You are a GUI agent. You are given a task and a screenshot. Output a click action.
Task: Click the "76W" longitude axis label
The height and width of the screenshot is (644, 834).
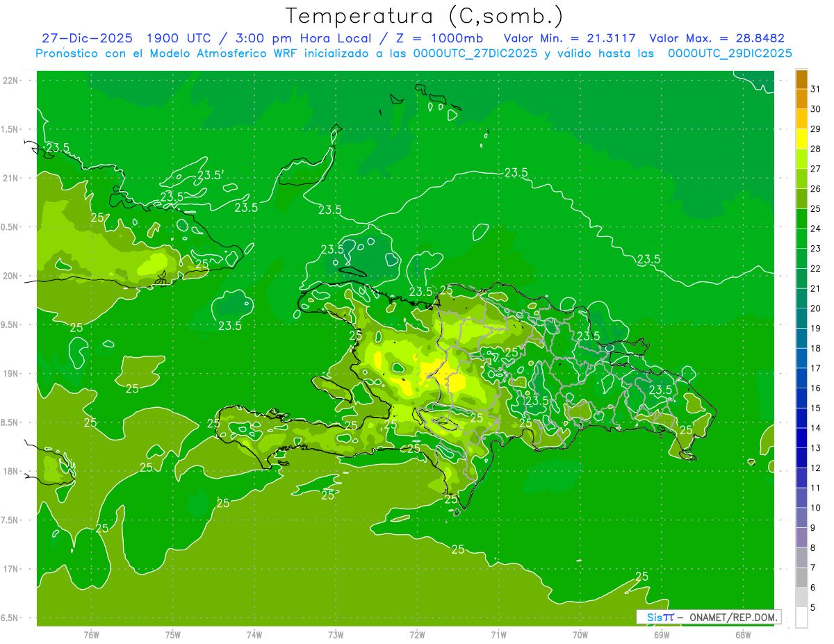click(x=91, y=635)
